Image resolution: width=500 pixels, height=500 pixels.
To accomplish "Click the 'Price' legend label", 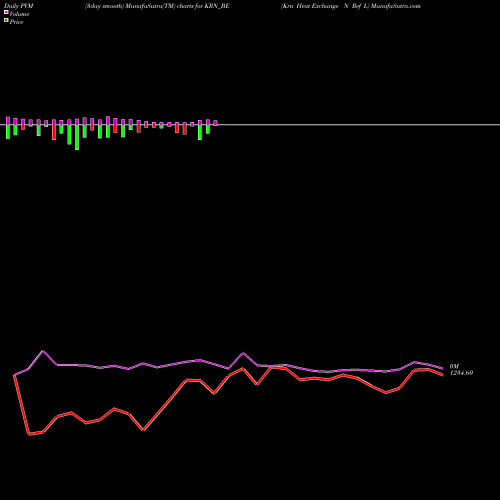I will [16, 22].
